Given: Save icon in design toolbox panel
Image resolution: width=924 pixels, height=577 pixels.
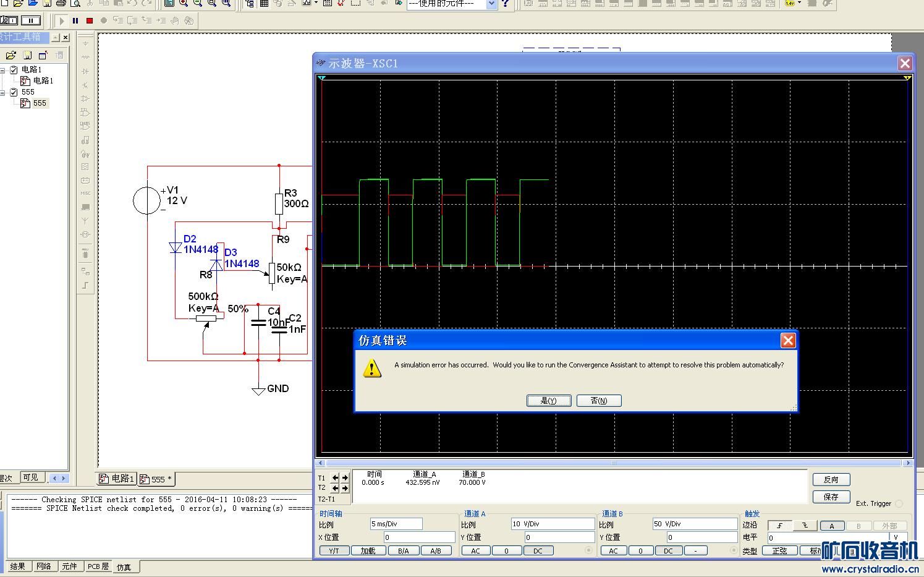Looking at the screenshot, I should coord(27,55).
